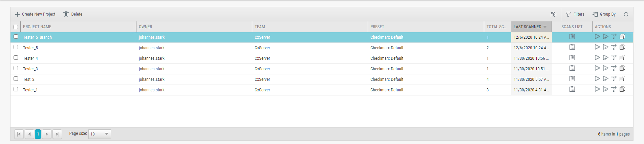
Task: Refresh the projects grid
Action: pyautogui.click(x=626, y=14)
